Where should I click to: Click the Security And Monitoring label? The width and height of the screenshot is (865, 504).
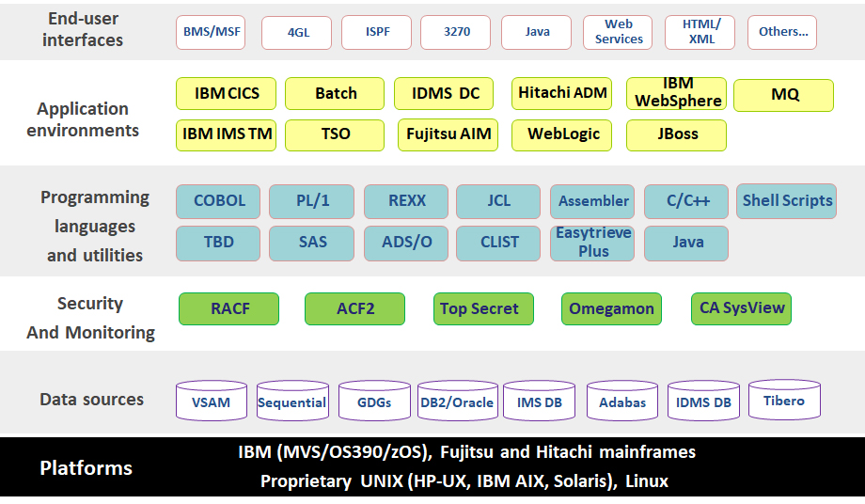pos(90,318)
